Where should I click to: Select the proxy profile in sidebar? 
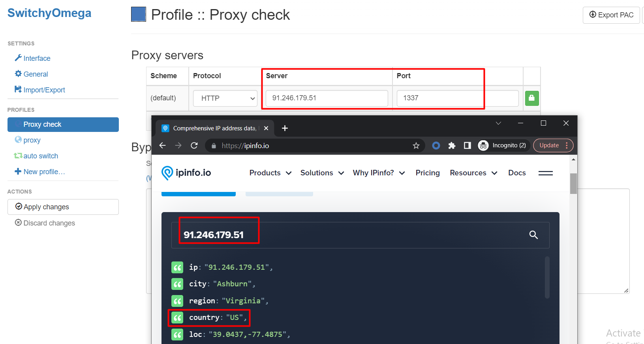[28, 140]
